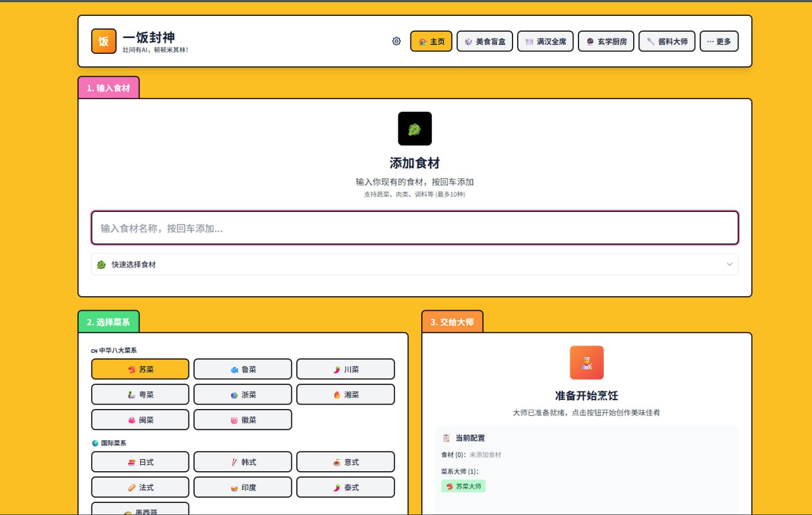This screenshot has width=812, height=515.
Task: Go to the 美食盲盒 tab
Action: point(485,41)
